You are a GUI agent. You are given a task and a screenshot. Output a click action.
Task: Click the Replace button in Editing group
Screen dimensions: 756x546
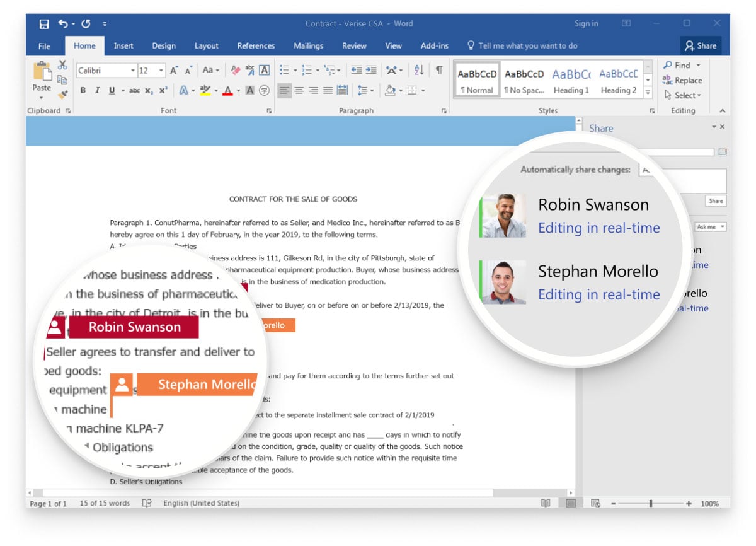click(682, 81)
